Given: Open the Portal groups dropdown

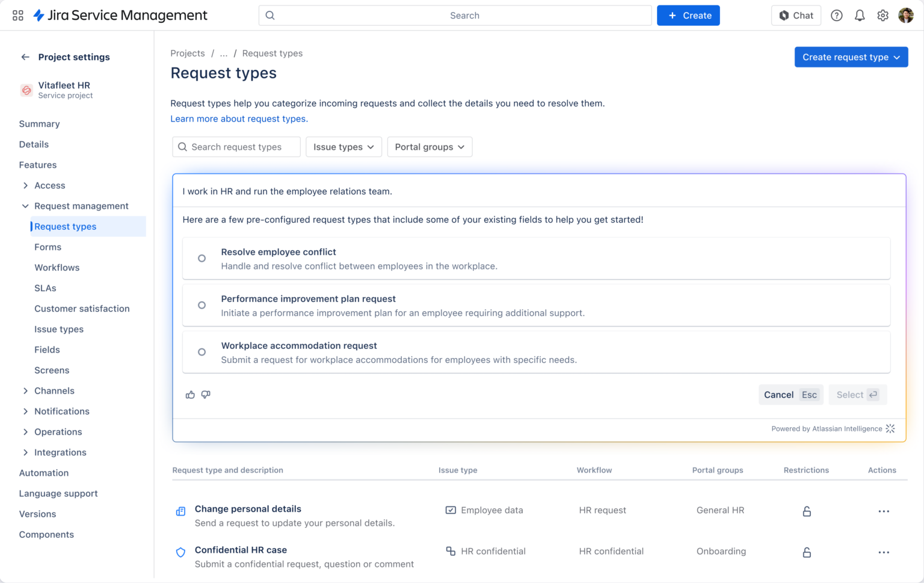Looking at the screenshot, I should [x=429, y=147].
